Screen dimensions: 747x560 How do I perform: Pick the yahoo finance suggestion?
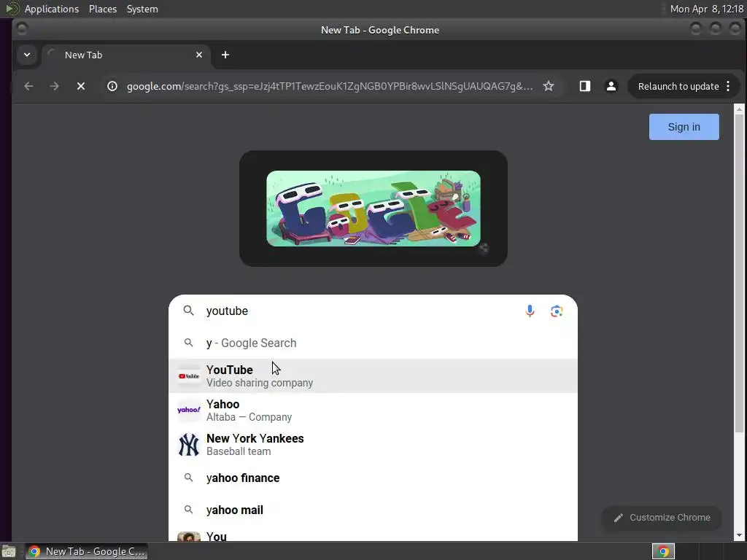point(373,478)
